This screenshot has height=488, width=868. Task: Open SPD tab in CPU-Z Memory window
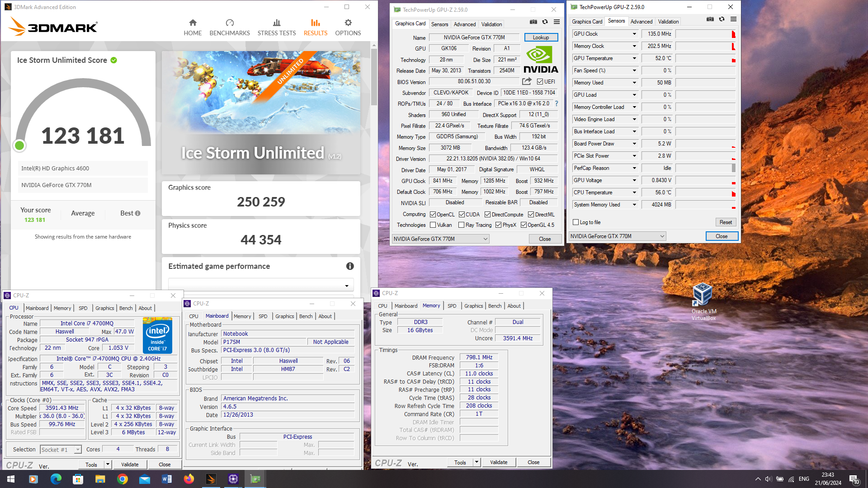452,306
